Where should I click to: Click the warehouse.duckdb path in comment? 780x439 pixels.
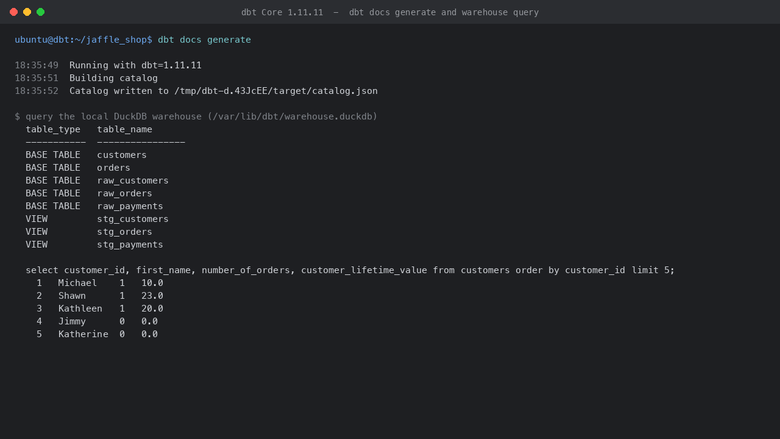(292, 116)
